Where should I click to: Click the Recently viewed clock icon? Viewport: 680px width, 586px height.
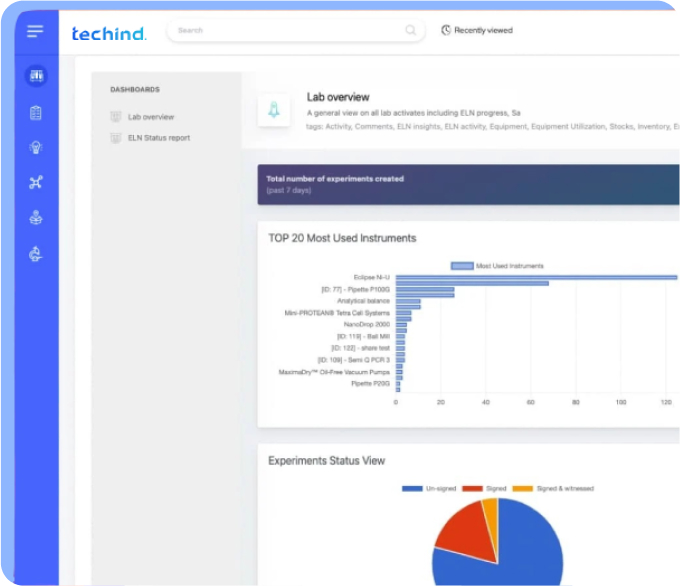446,30
